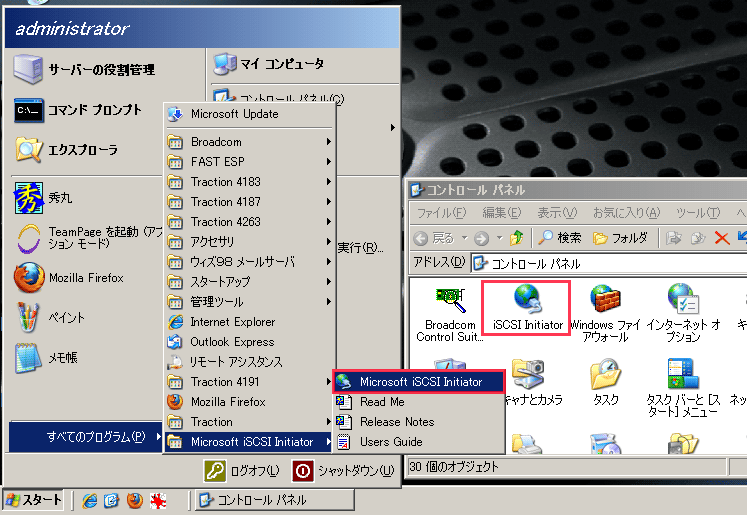This screenshot has height=515, width=747.
Task: Open back history dropdown arrow
Action: (464, 238)
